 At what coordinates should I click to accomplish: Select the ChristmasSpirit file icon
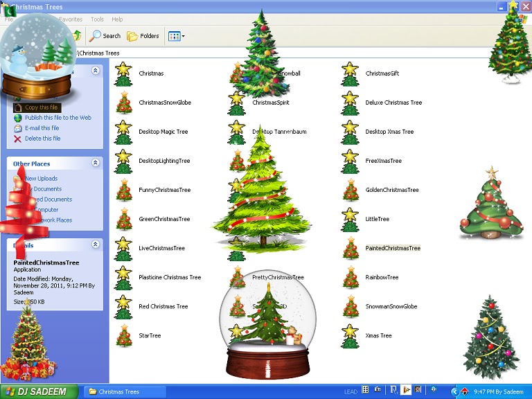[237, 103]
